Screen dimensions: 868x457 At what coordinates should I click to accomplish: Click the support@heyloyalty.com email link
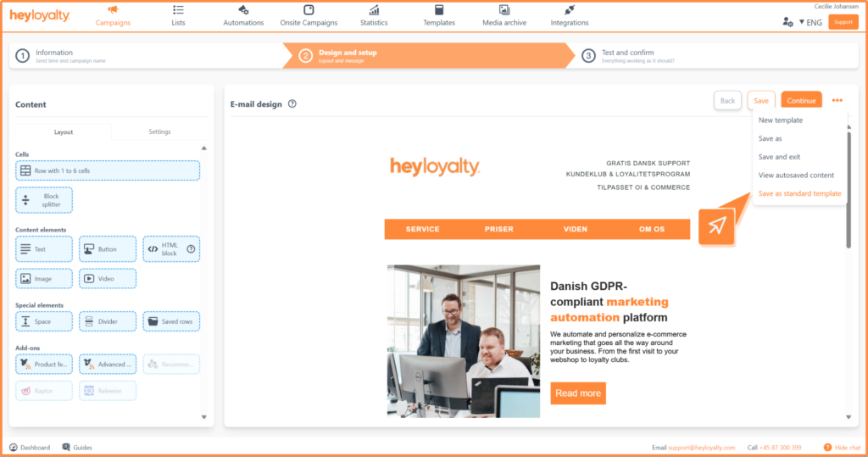(x=701, y=447)
